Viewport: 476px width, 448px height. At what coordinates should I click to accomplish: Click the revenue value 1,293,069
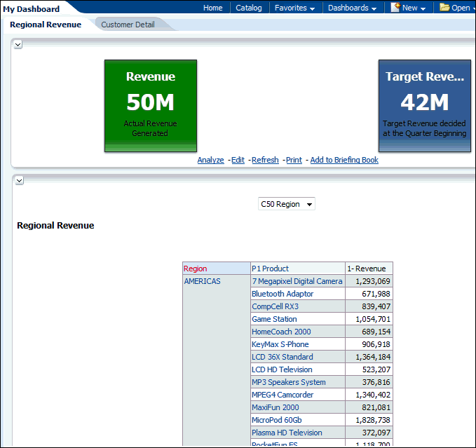coord(373,281)
